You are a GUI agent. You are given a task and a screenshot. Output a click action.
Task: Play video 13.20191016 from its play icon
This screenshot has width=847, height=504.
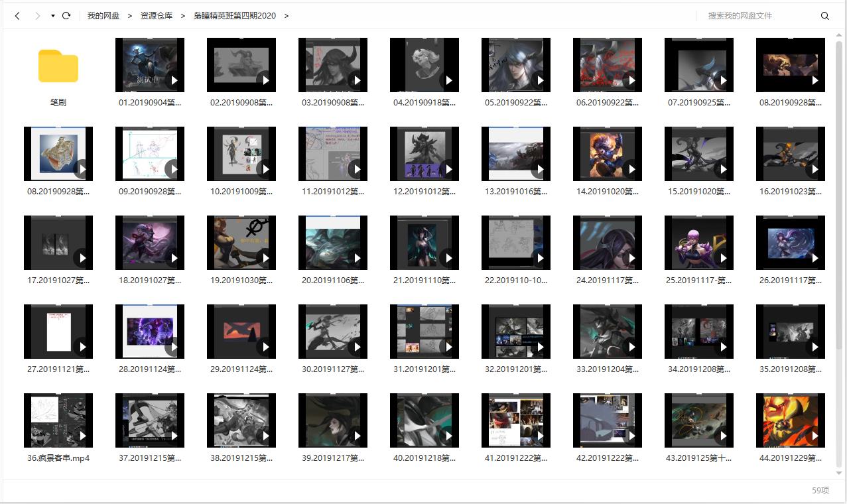point(540,169)
